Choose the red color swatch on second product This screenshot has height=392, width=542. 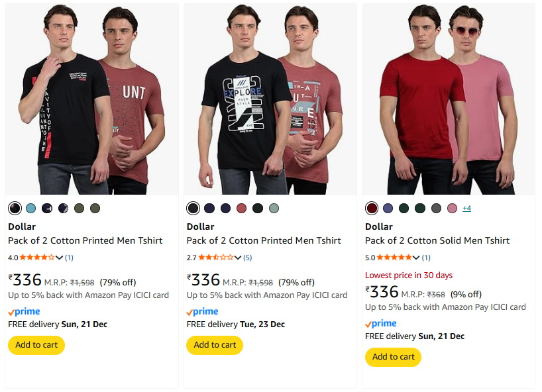[241, 209]
